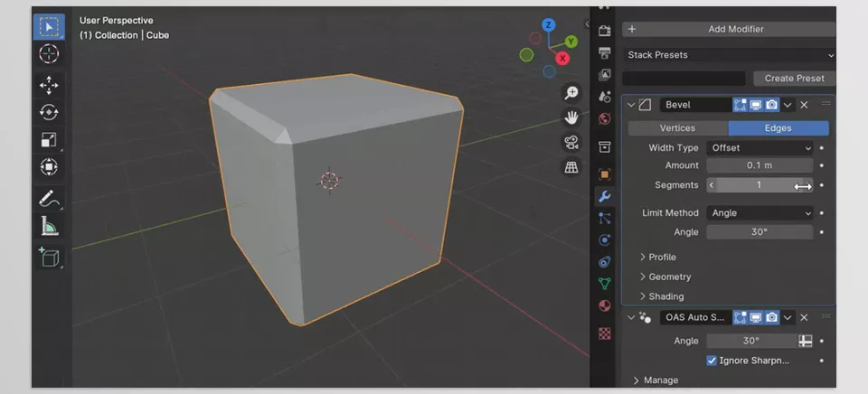Open the Modifiers wrench tab

pyautogui.click(x=605, y=196)
